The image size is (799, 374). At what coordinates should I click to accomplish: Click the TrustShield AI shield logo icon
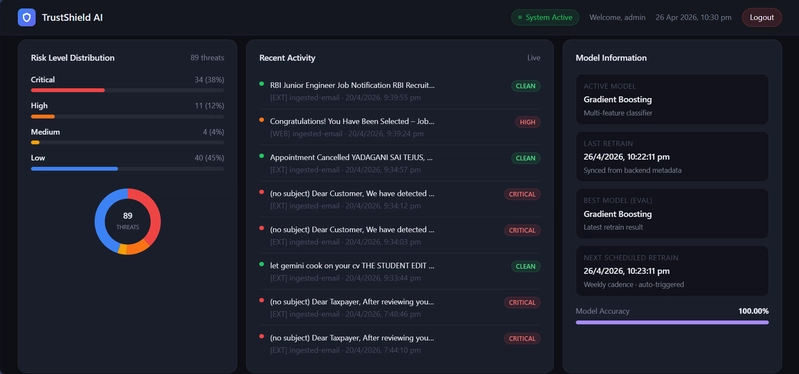tap(26, 17)
